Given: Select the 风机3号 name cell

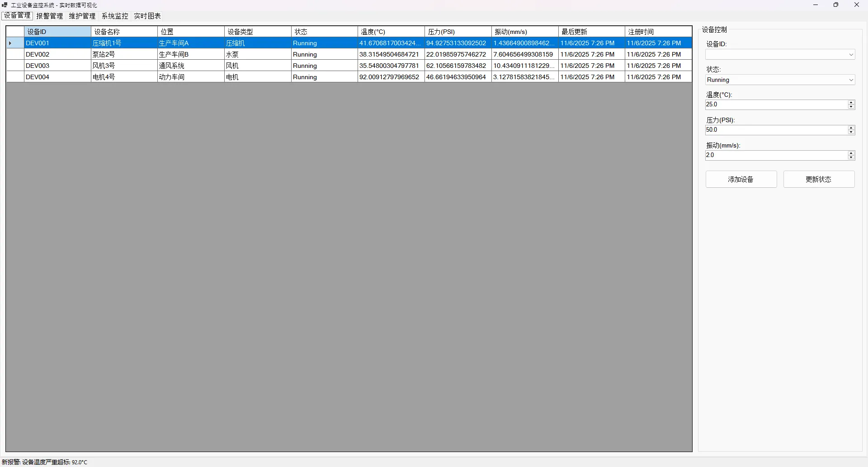Looking at the screenshot, I should click(x=124, y=66).
